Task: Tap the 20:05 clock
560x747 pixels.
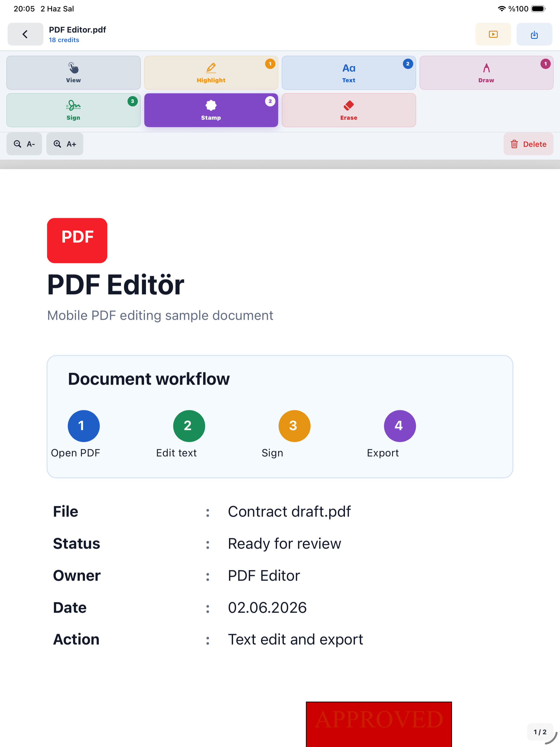Action: (24, 9)
